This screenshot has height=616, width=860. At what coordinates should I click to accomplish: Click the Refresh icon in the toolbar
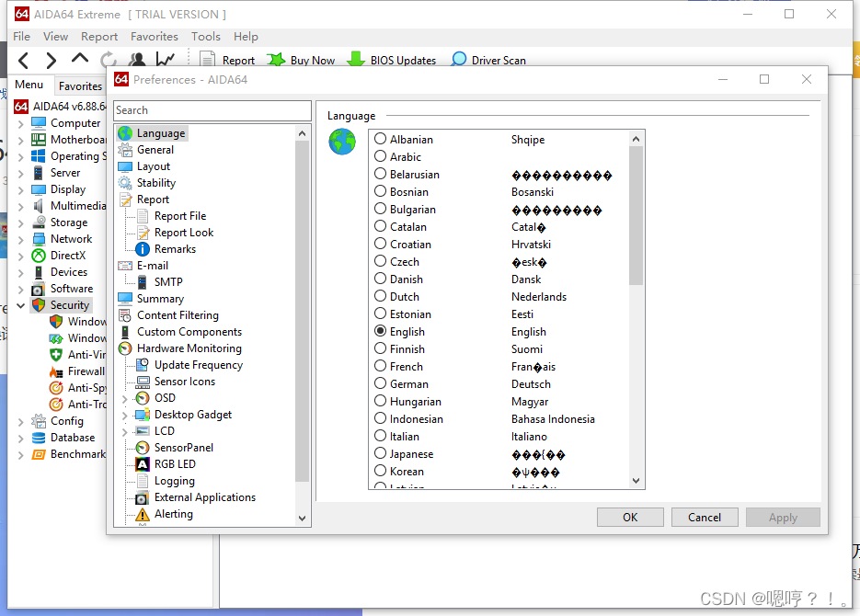pyautogui.click(x=109, y=59)
